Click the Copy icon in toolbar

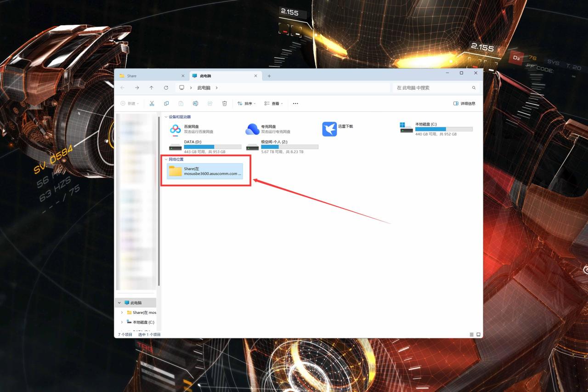coord(166,103)
